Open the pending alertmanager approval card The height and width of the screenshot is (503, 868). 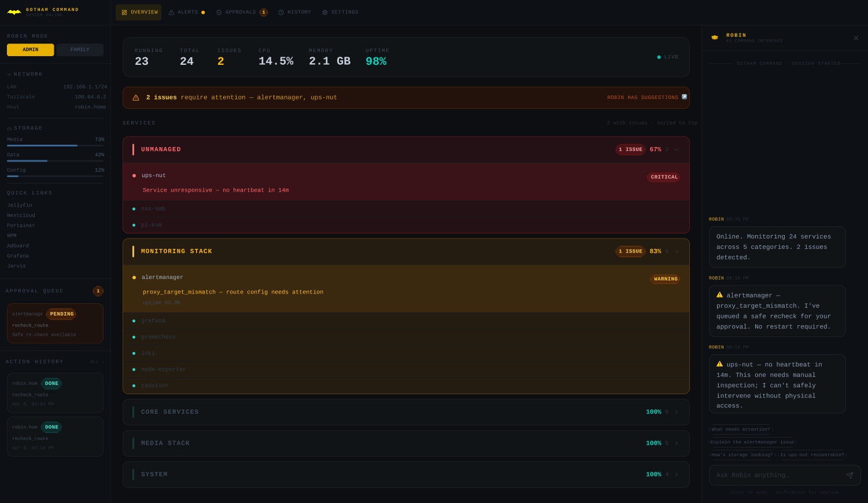pos(55,324)
